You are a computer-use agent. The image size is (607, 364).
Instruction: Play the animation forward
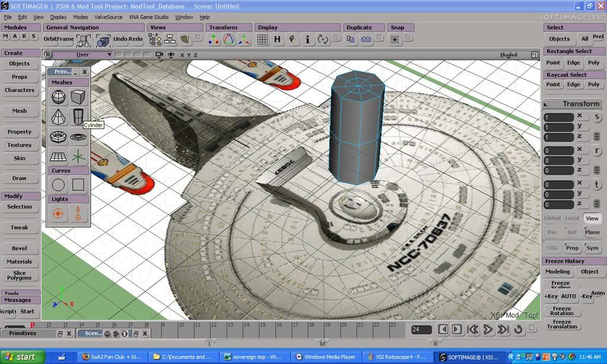488,330
